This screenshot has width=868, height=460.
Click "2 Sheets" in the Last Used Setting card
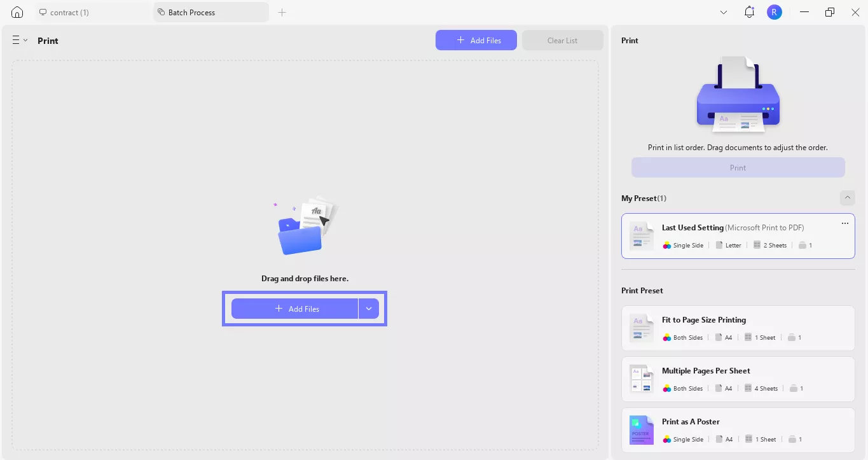(x=775, y=246)
